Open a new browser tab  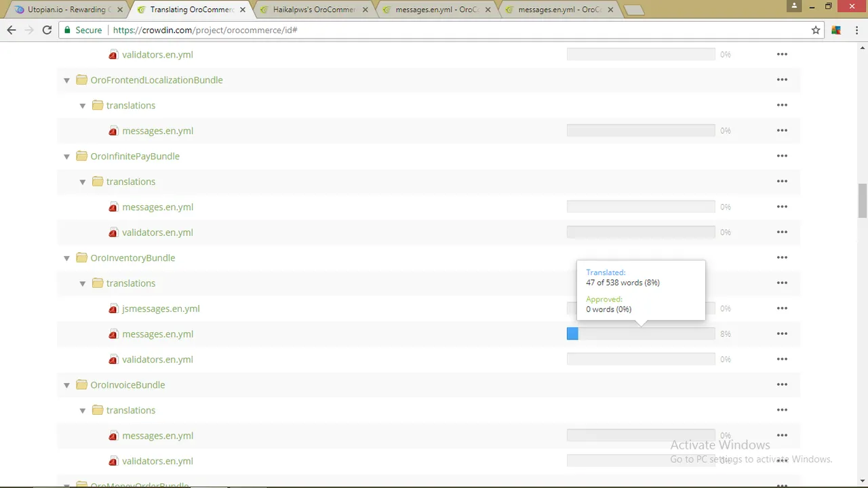tap(633, 10)
